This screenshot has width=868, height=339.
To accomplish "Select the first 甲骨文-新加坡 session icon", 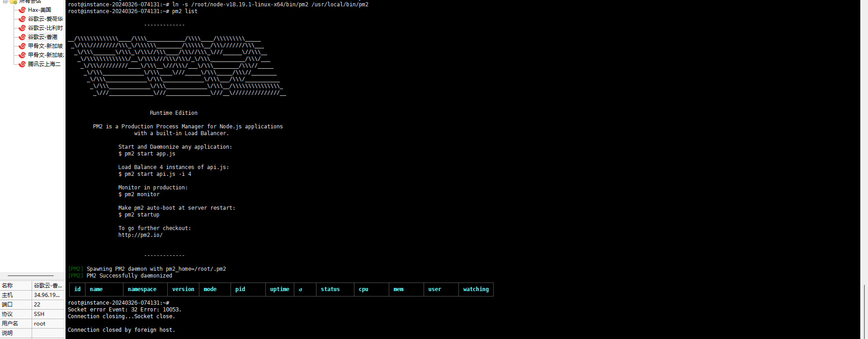I will [22, 46].
